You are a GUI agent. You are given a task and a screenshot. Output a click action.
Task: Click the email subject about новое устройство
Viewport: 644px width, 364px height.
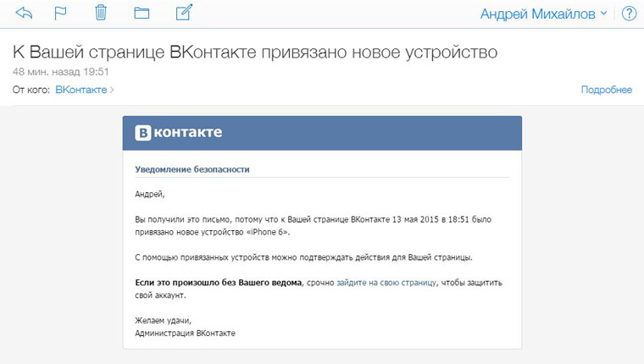click(255, 52)
